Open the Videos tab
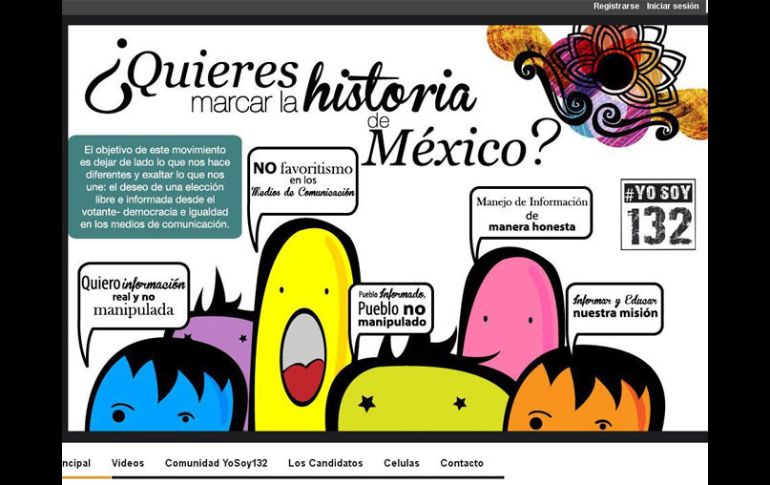This screenshot has height=485, width=770. click(x=128, y=463)
